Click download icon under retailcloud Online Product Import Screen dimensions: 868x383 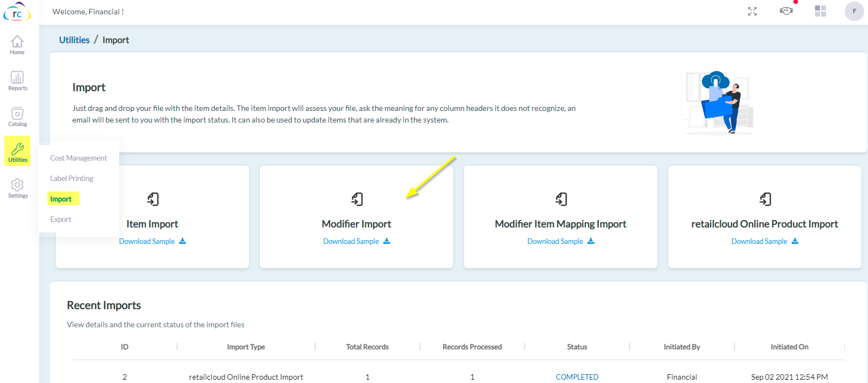click(x=795, y=241)
